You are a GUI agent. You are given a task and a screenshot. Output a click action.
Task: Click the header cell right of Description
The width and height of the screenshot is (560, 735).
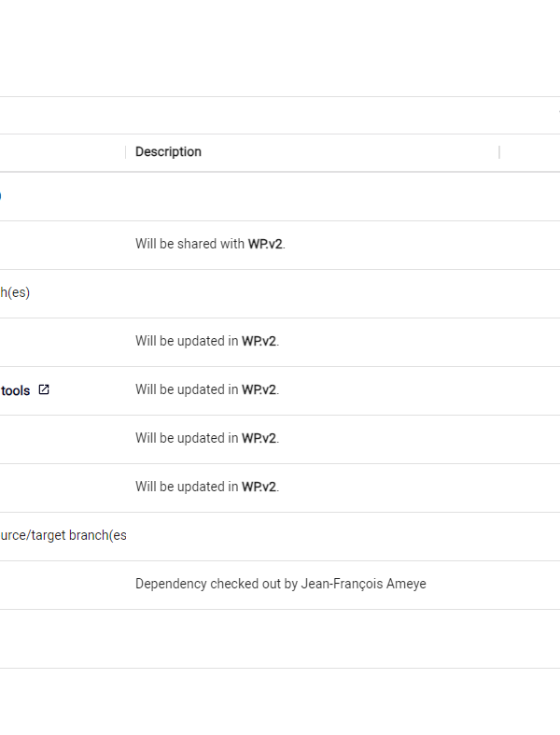[x=530, y=153]
